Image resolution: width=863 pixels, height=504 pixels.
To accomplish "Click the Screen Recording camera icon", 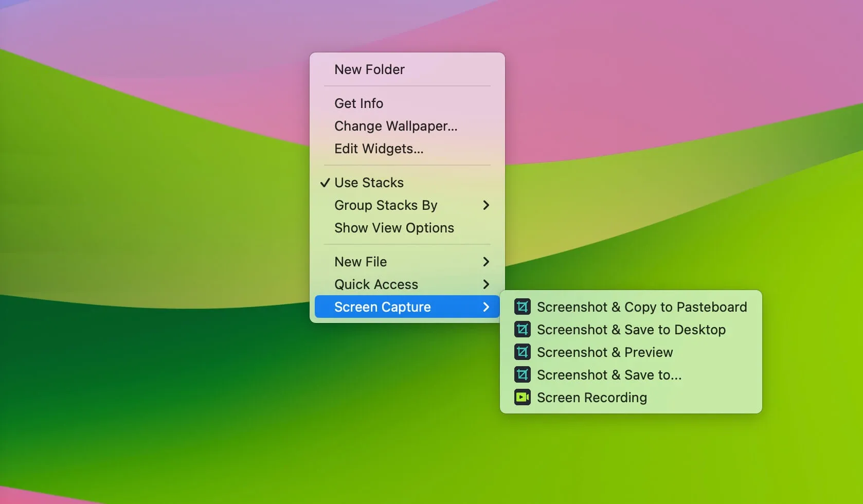I will coord(522,397).
